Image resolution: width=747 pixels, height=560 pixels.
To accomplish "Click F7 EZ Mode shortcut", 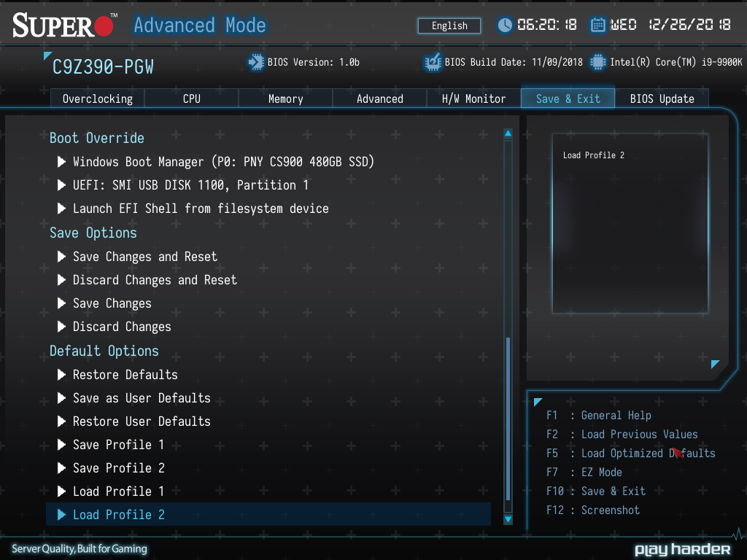I will 584,472.
